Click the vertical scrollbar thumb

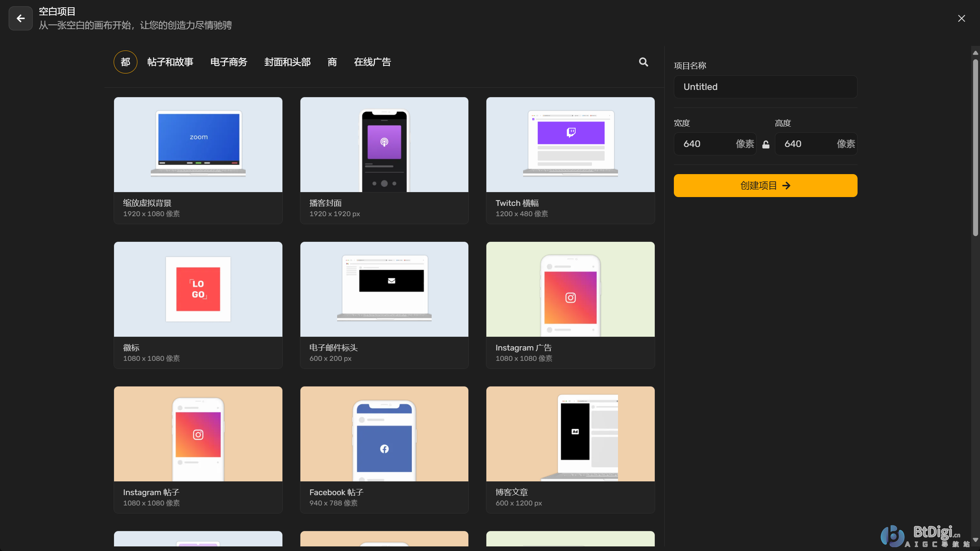pos(975,147)
